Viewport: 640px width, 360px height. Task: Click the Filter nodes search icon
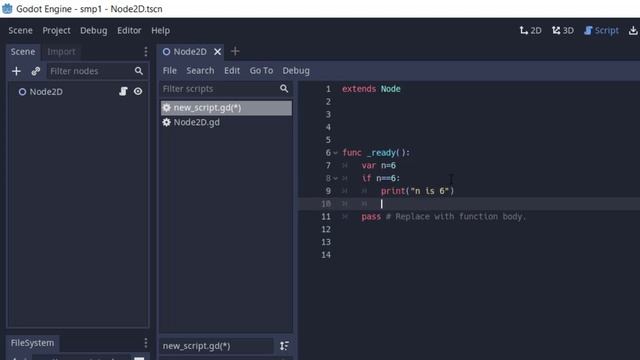139,71
